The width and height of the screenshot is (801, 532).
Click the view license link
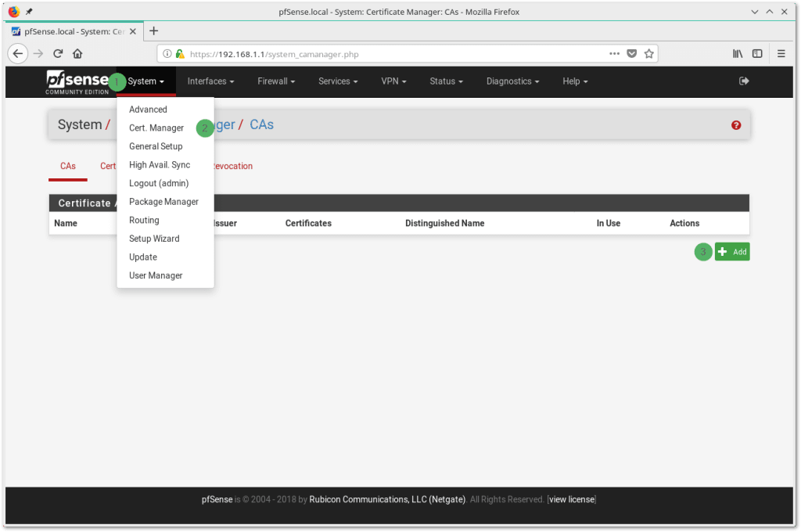tap(572, 499)
